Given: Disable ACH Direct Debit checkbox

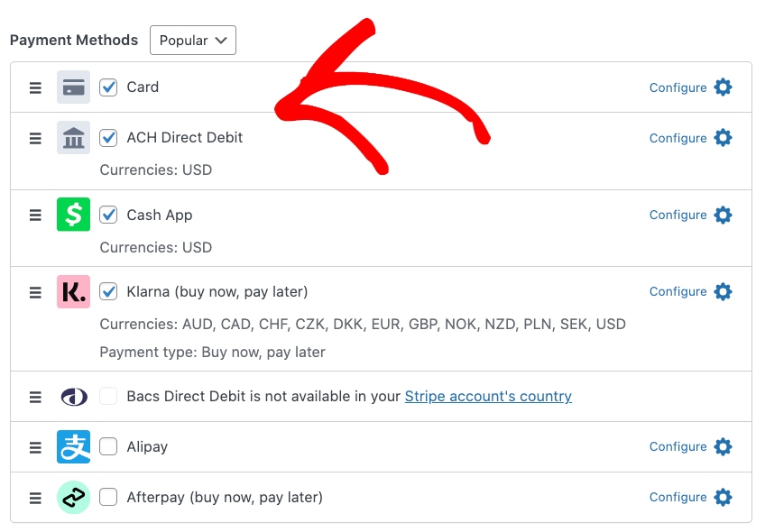Looking at the screenshot, I should pos(108,138).
